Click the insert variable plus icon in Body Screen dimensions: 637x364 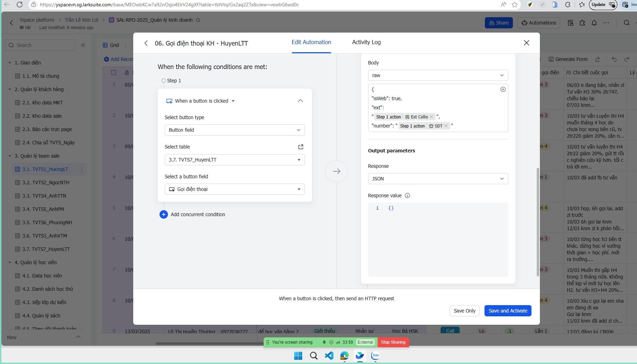pos(503,89)
